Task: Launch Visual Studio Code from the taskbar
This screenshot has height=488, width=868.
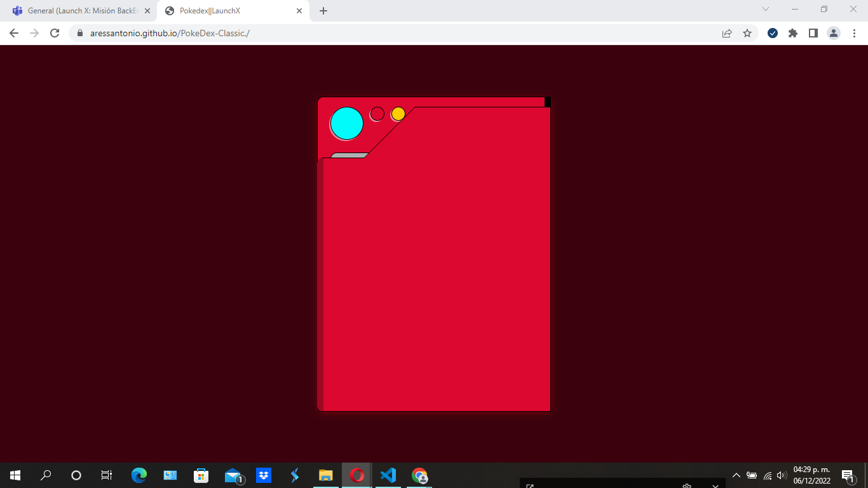Action: [388, 475]
